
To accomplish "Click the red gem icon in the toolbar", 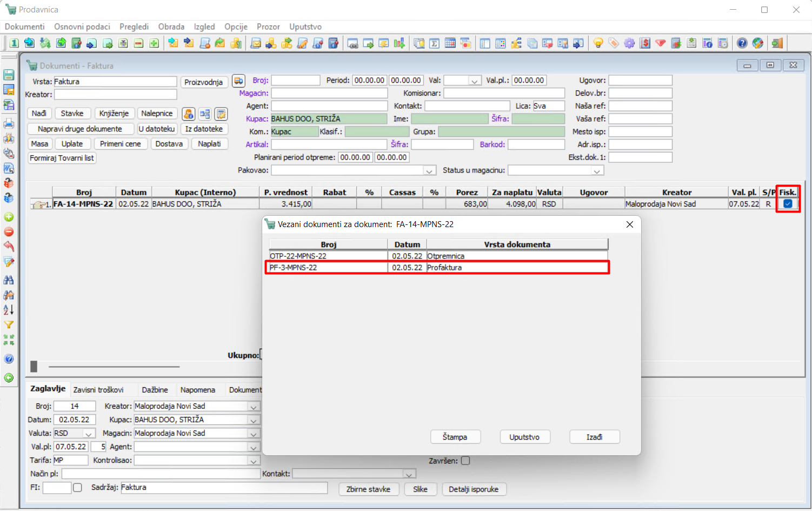I will point(661,43).
